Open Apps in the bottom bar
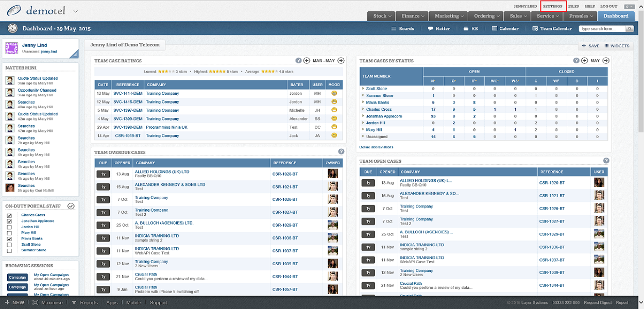Viewport: 644px width, 309px height. click(112, 303)
